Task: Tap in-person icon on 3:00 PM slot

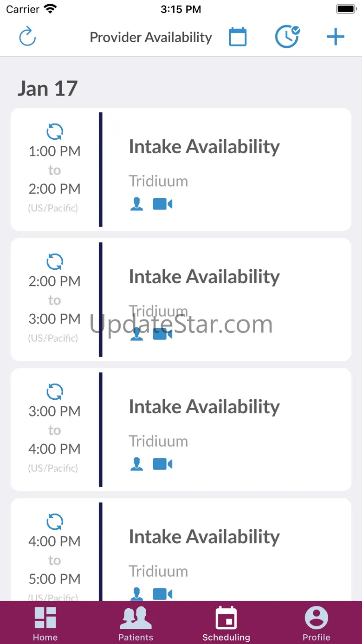Action: (136, 464)
